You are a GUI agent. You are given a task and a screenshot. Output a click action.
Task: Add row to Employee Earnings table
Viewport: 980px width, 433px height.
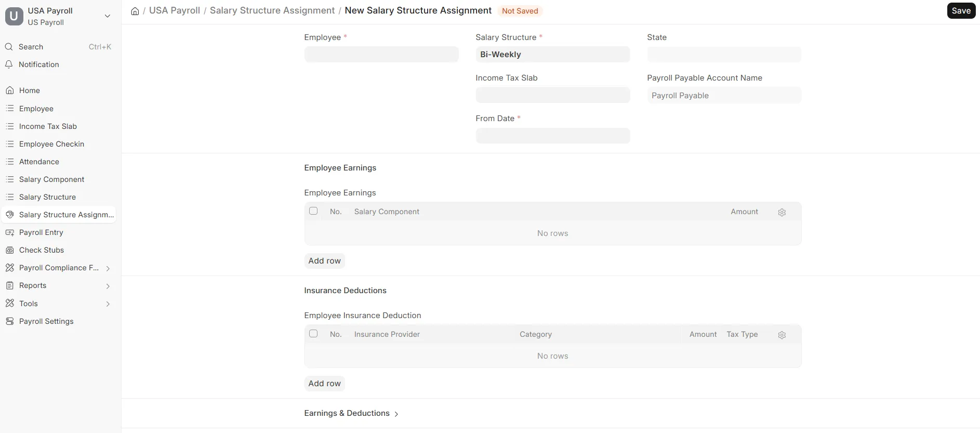325,261
